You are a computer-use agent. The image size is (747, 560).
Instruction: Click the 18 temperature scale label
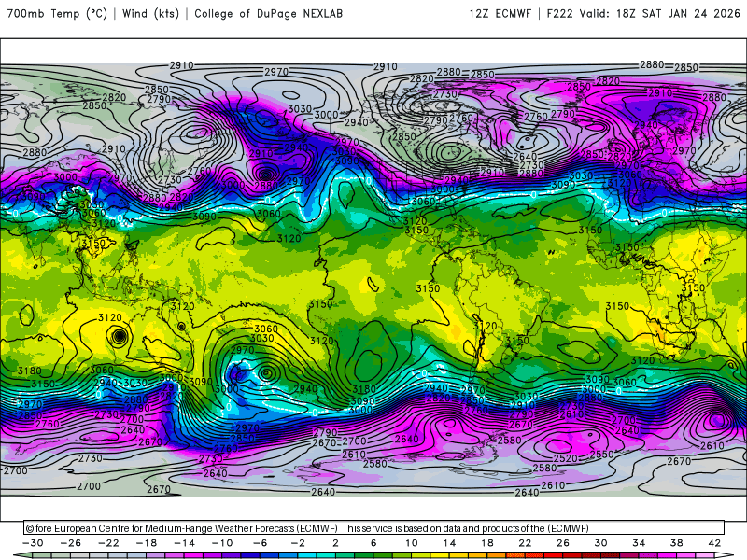tap(486, 543)
